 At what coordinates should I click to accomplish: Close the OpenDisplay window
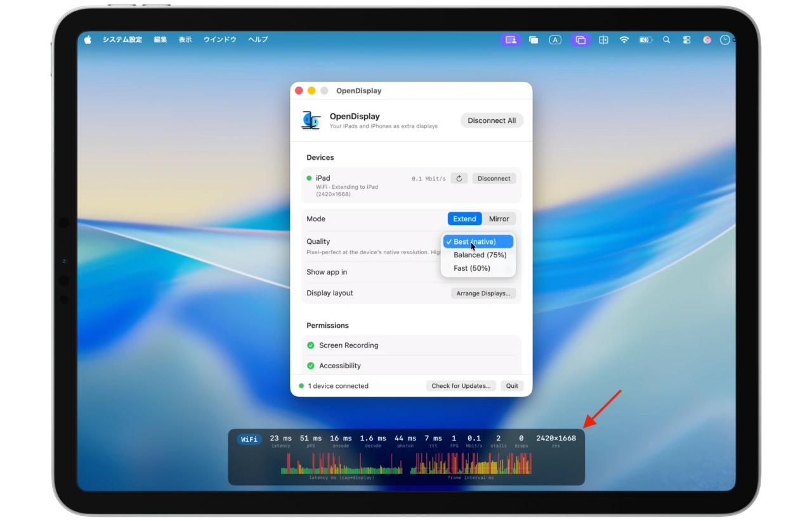[x=299, y=91]
